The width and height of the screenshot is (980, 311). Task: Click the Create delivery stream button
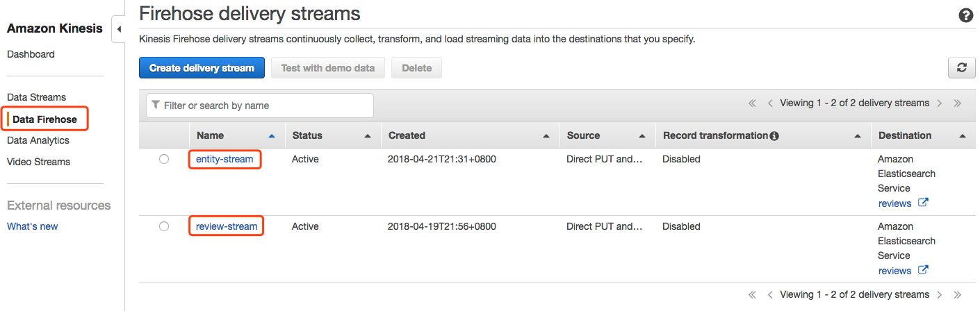point(202,68)
